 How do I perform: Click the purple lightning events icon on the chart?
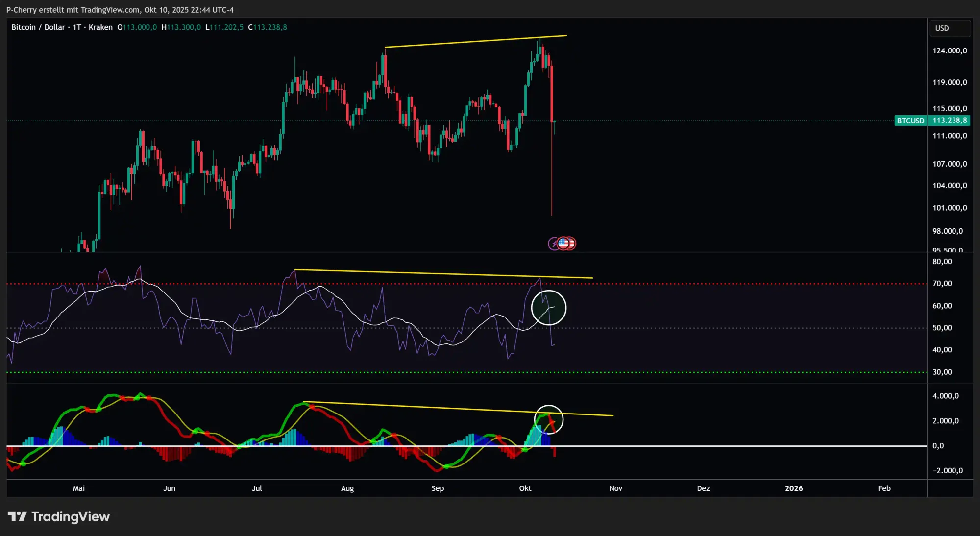click(x=553, y=244)
